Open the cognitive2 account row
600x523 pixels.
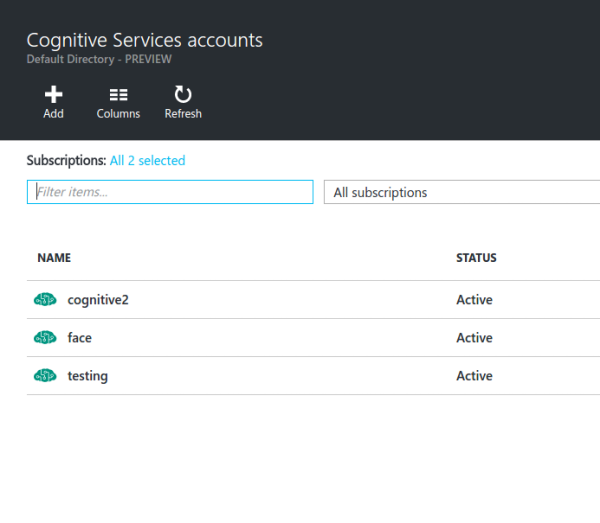(x=313, y=300)
